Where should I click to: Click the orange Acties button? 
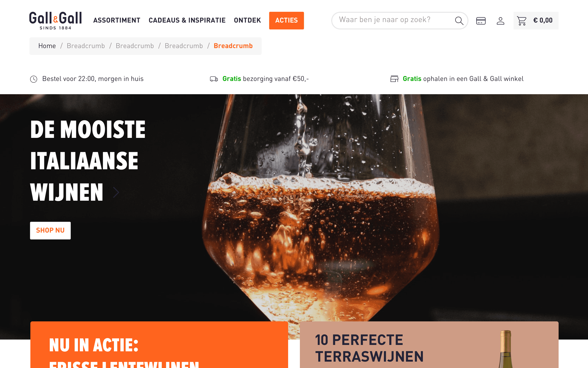coord(286,21)
